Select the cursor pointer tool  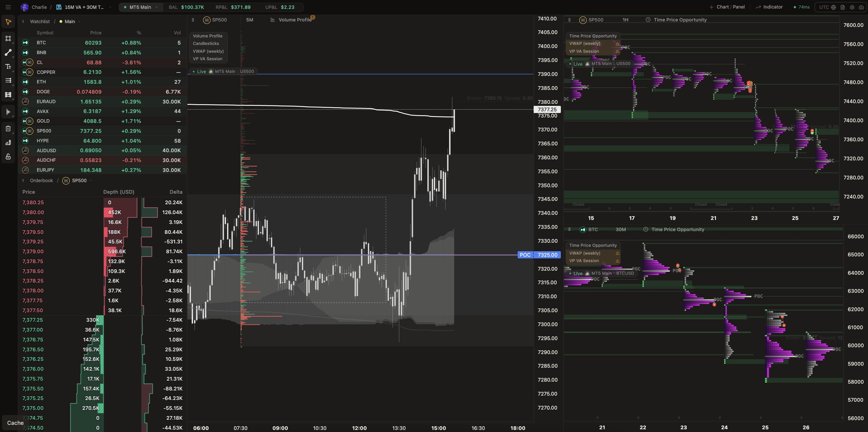coord(8,22)
